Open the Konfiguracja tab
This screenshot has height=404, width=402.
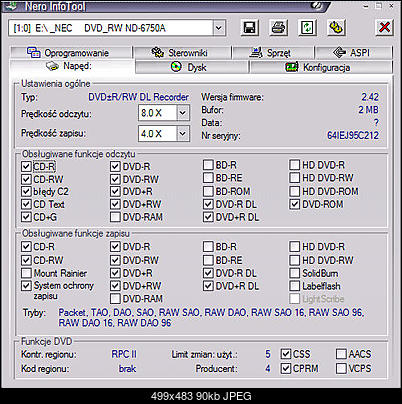tap(321, 67)
